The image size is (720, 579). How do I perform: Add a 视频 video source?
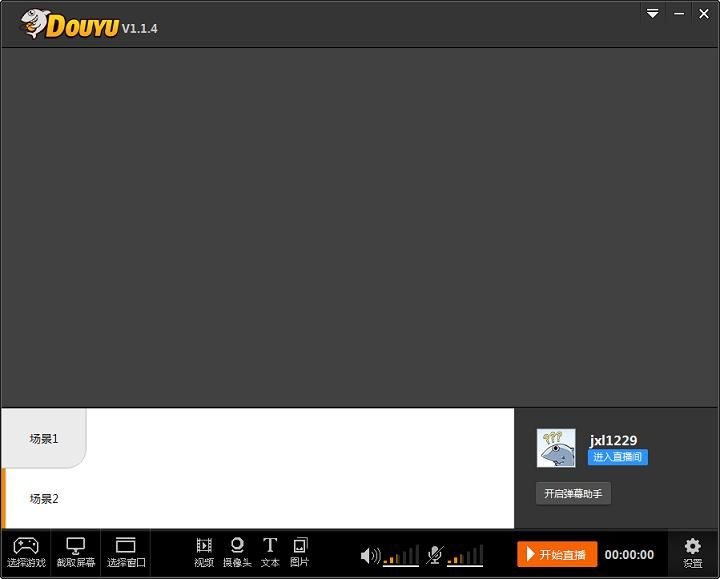pos(204,546)
